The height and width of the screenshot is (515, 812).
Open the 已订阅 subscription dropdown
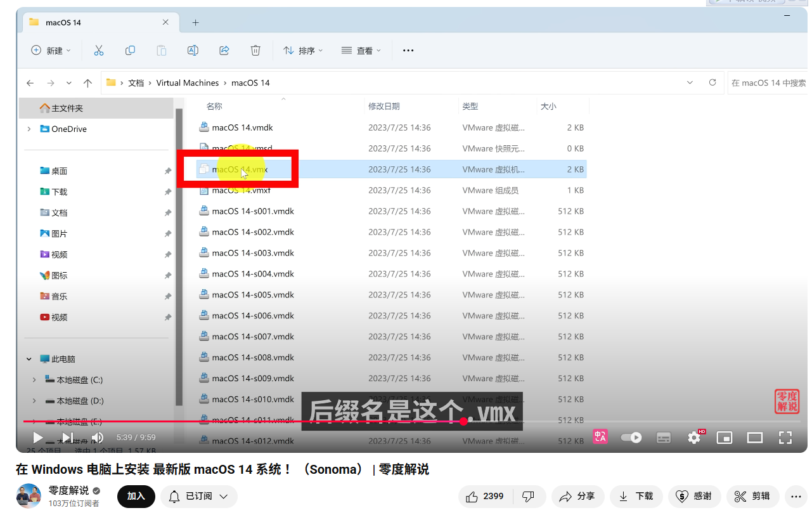point(199,496)
